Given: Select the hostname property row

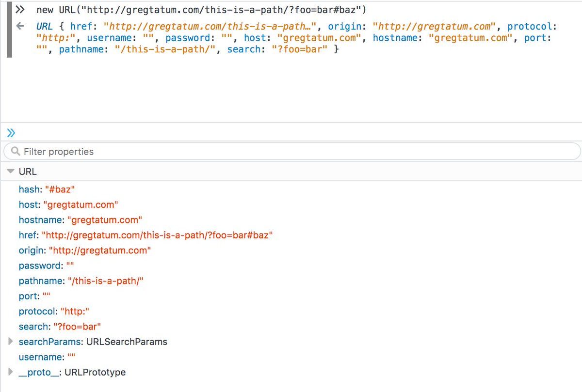Looking at the screenshot, I should [x=80, y=220].
